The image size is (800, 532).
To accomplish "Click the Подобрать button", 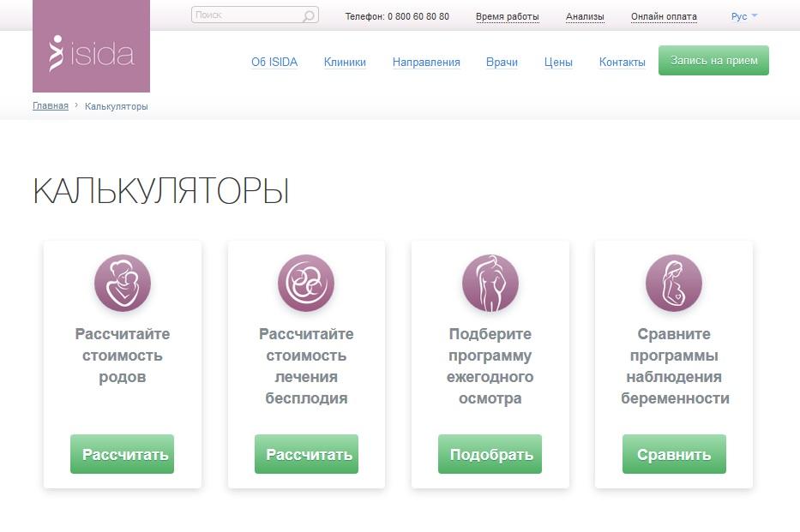I will (x=490, y=454).
